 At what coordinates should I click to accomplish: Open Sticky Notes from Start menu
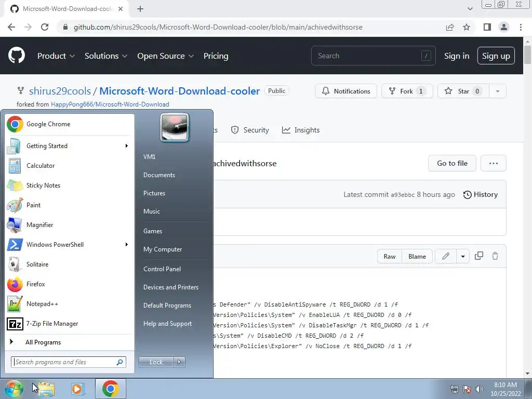(x=70, y=185)
